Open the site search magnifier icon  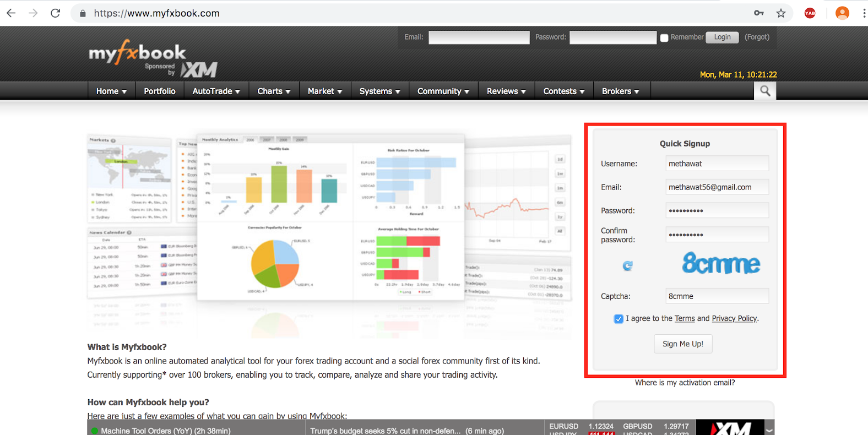765,91
